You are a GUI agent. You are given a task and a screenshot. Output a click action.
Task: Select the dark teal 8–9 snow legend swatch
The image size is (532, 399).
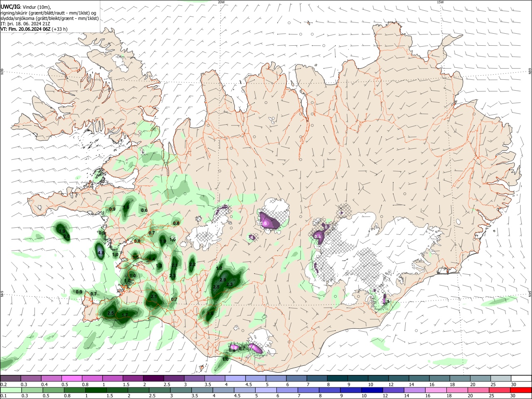337,378
